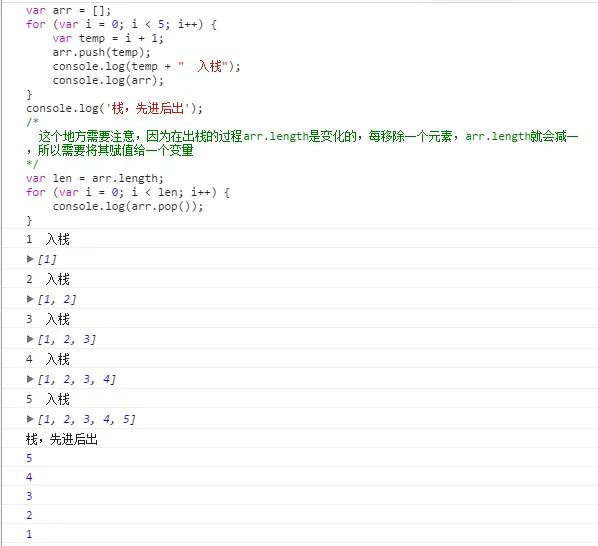Click the popped value 1 output
Screen dimensions: 598x546
click(29, 534)
